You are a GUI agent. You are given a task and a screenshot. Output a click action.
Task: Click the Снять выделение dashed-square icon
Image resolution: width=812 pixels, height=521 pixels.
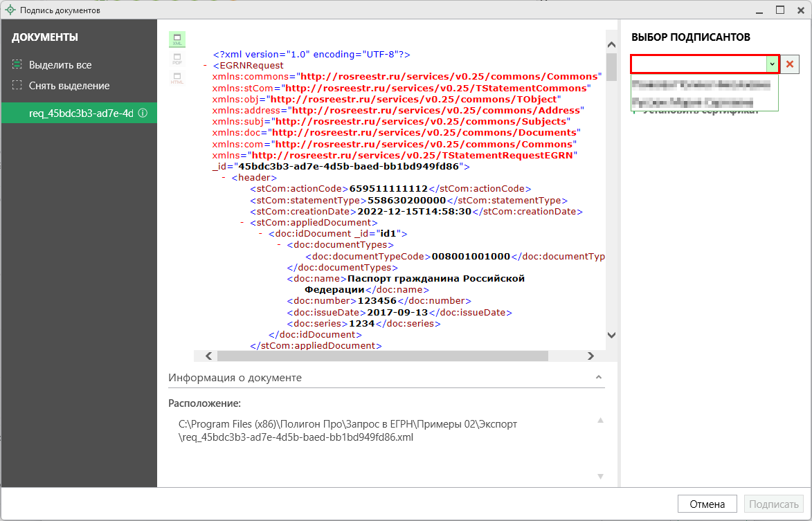(x=17, y=86)
